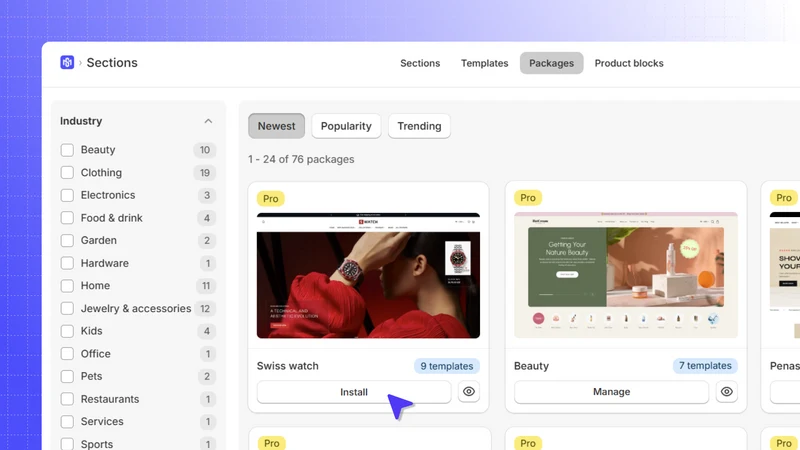
Task: Click the Industry heading label
Action: (81, 121)
